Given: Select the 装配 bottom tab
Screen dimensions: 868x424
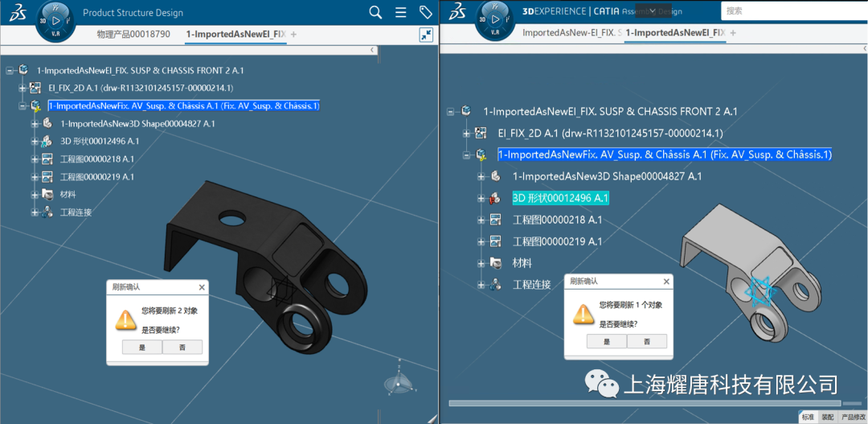Looking at the screenshot, I should (x=827, y=417).
